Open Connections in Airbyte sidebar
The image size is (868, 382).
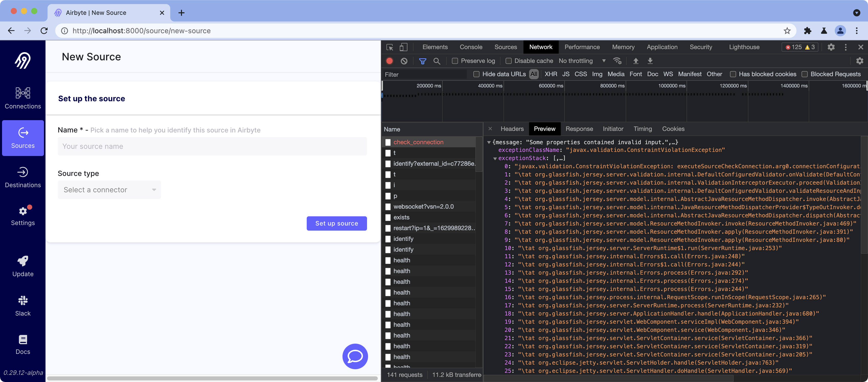[22, 97]
